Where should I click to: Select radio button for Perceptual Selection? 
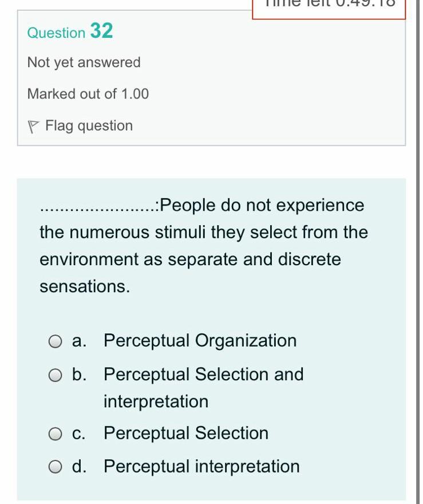56,434
